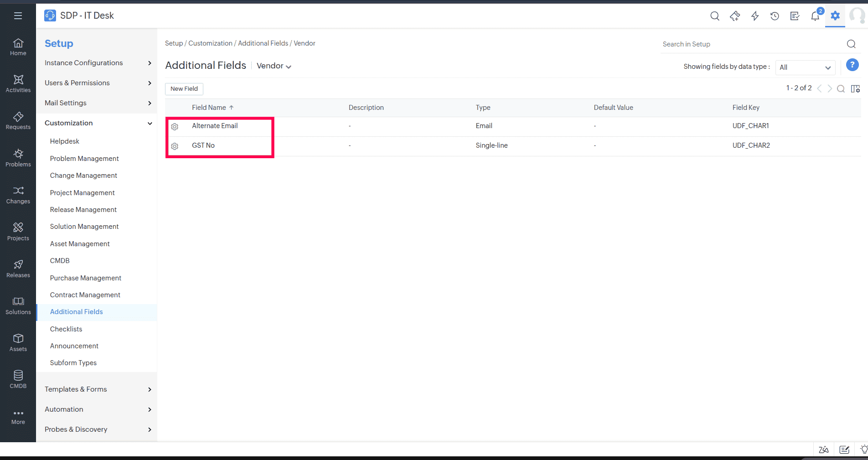Open gear actions for Alternate Email
The width and height of the screenshot is (868, 460).
(175, 127)
